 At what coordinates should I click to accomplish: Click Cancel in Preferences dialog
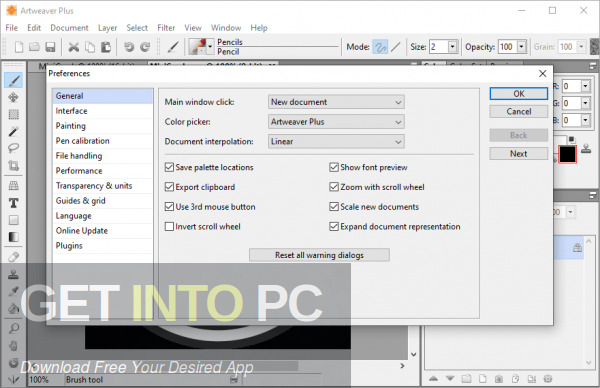[518, 111]
